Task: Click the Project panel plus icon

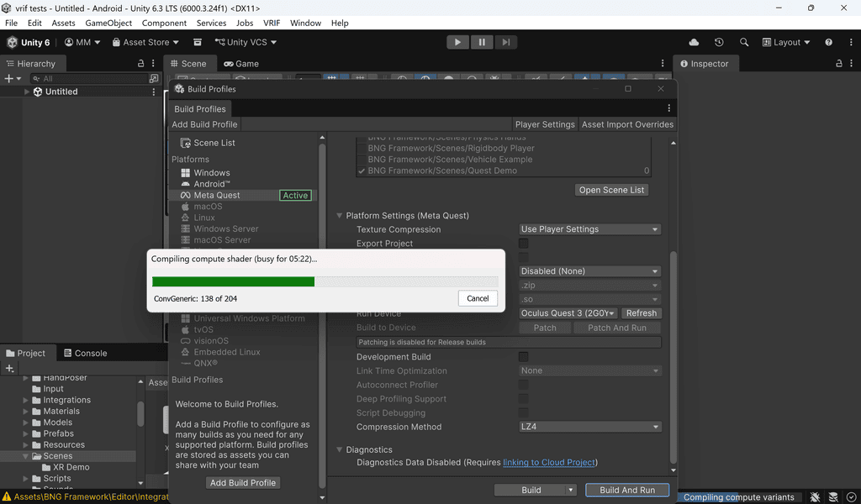Action: coord(9,369)
